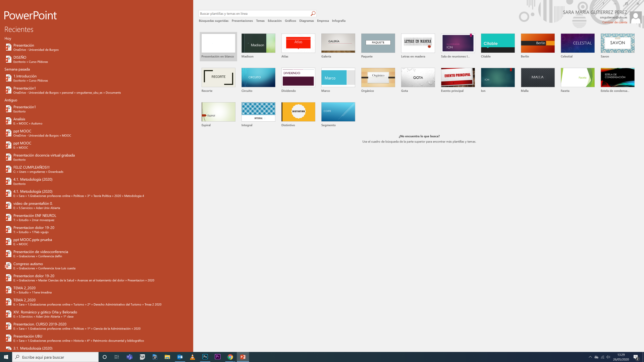The height and width of the screenshot is (362, 644).
Task: Select suggested search Diagramas
Action: [307, 21]
